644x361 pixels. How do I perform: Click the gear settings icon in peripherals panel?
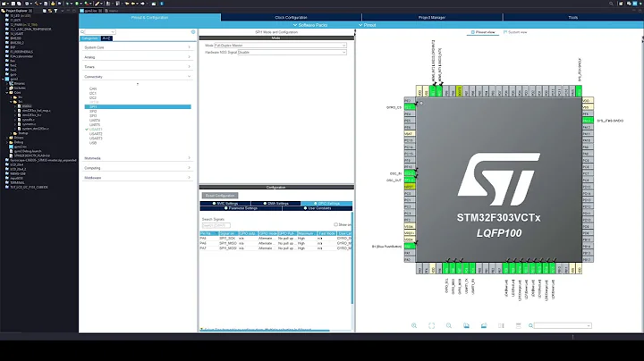tap(193, 31)
